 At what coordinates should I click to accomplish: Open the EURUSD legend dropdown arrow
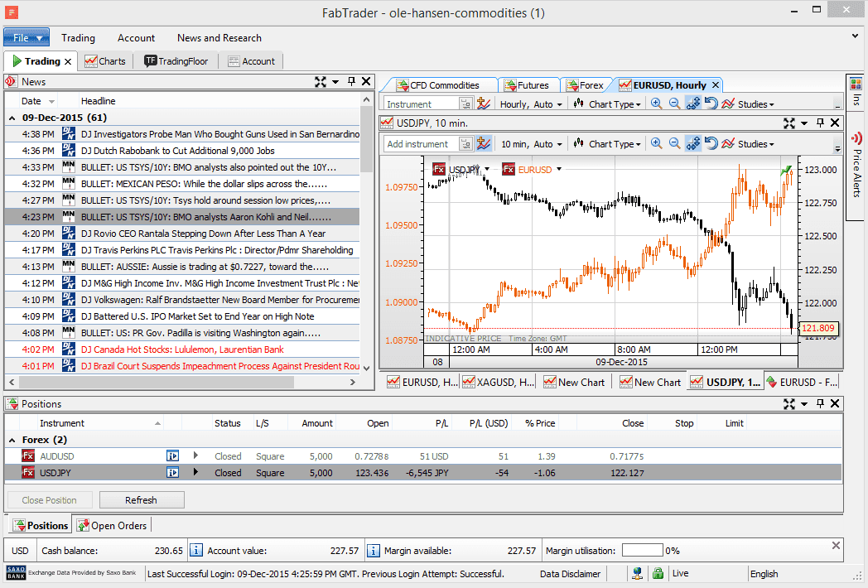(559, 169)
